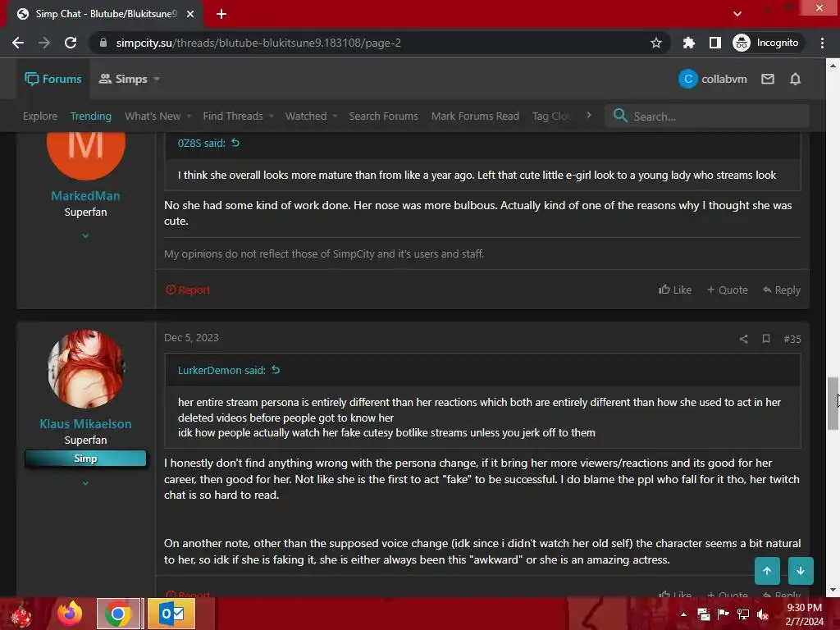Screen dimensions: 840x630
Task: Expand the Watched dropdown arrow
Action: tap(335, 116)
